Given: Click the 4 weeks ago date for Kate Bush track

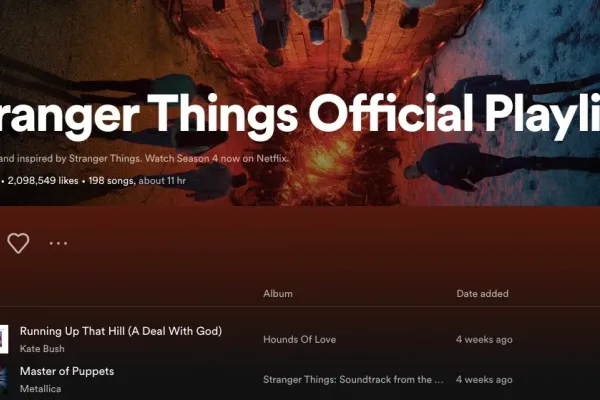Looking at the screenshot, I should [484, 340].
